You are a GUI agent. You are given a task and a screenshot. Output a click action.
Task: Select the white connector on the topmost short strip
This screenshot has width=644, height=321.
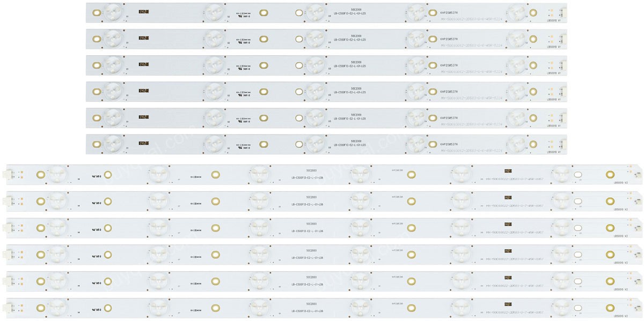point(562,12)
